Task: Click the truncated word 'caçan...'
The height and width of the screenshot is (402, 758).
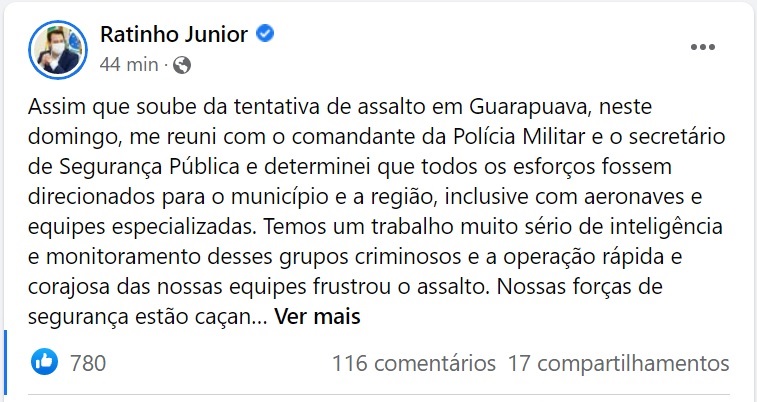Action: click(227, 317)
